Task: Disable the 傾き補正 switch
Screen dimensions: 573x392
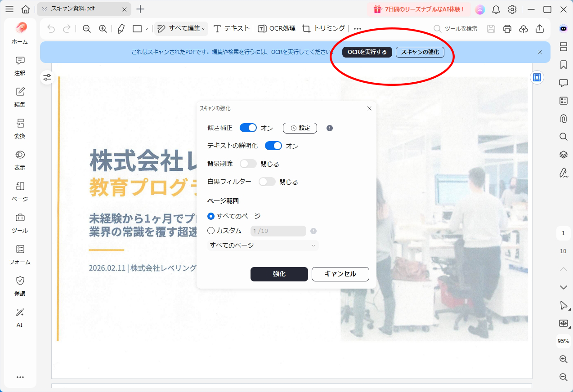Action: pyautogui.click(x=248, y=128)
